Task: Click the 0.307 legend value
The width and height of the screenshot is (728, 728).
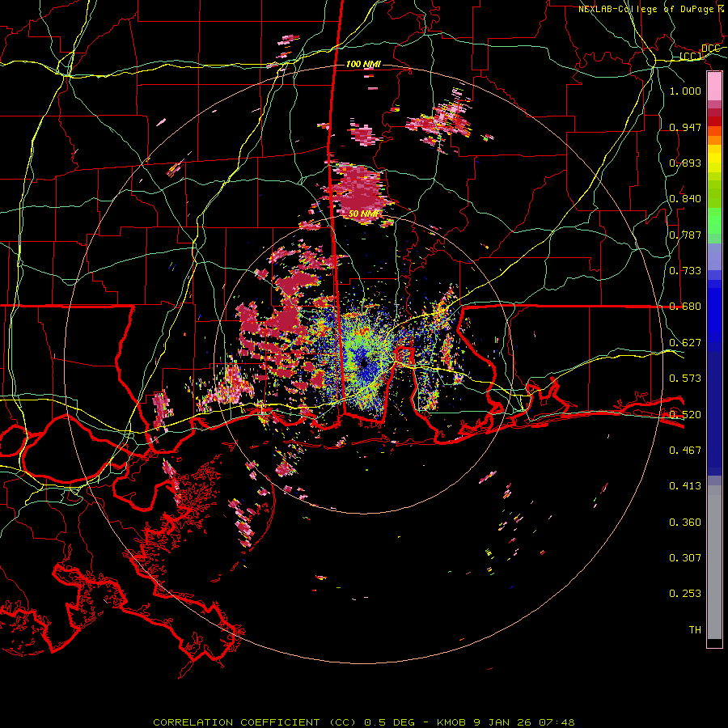Action: coord(685,557)
